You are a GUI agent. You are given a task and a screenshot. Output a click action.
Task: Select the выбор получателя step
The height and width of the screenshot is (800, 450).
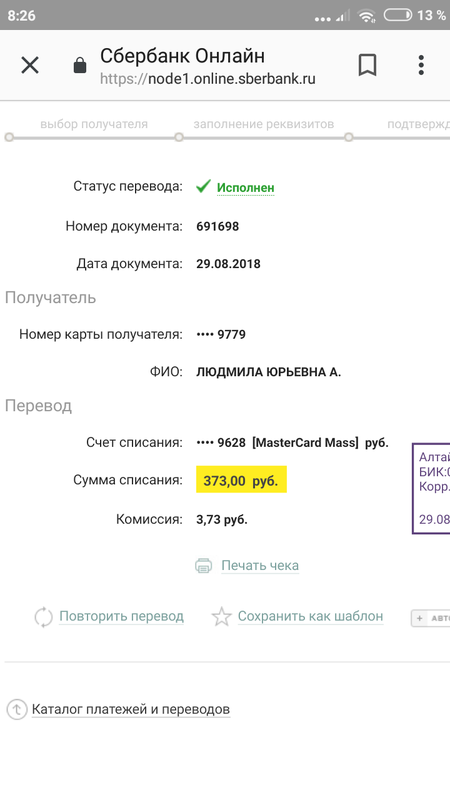[x=94, y=124]
